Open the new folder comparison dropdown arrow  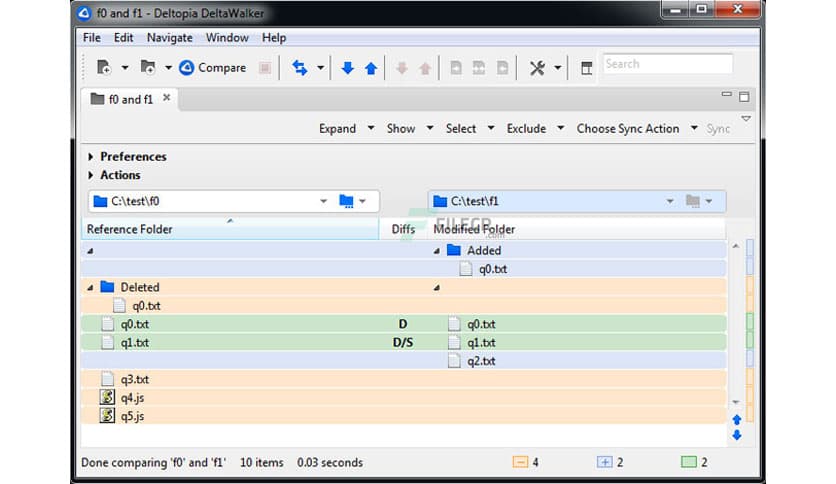(168, 68)
